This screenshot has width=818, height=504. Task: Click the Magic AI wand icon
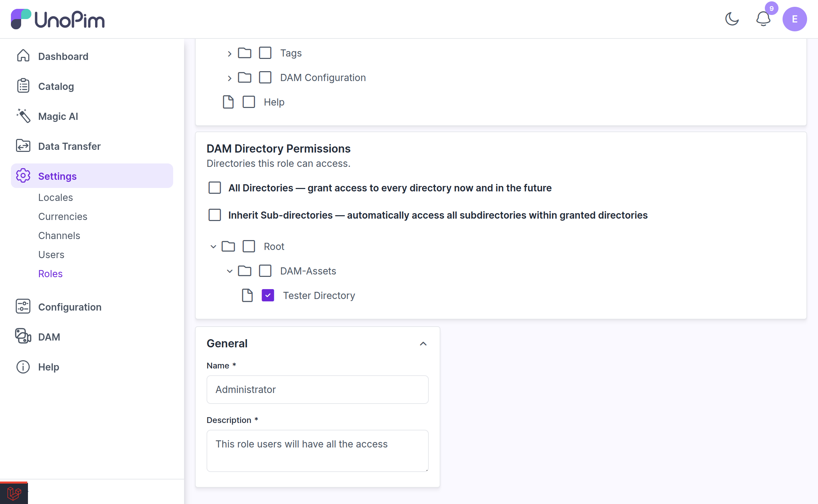23,116
